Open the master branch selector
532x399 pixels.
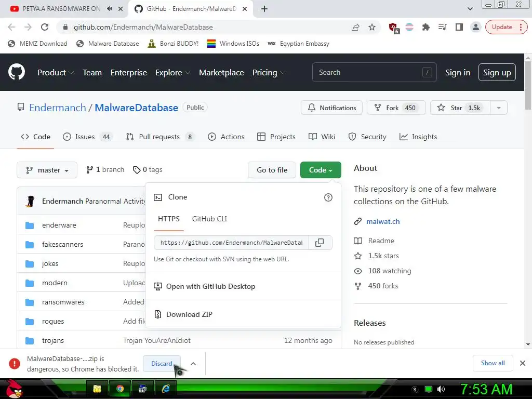(x=47, y=170)
